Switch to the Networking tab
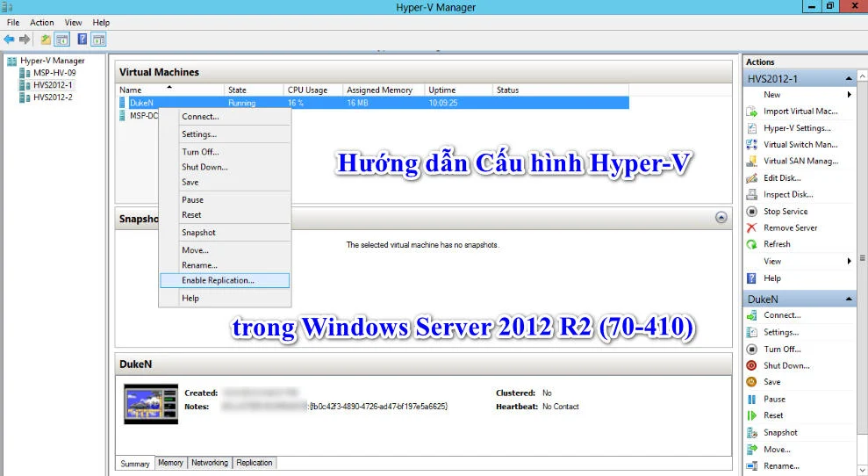Image resolution: width=868 pixels, height=476 pixels. (210, 463)
